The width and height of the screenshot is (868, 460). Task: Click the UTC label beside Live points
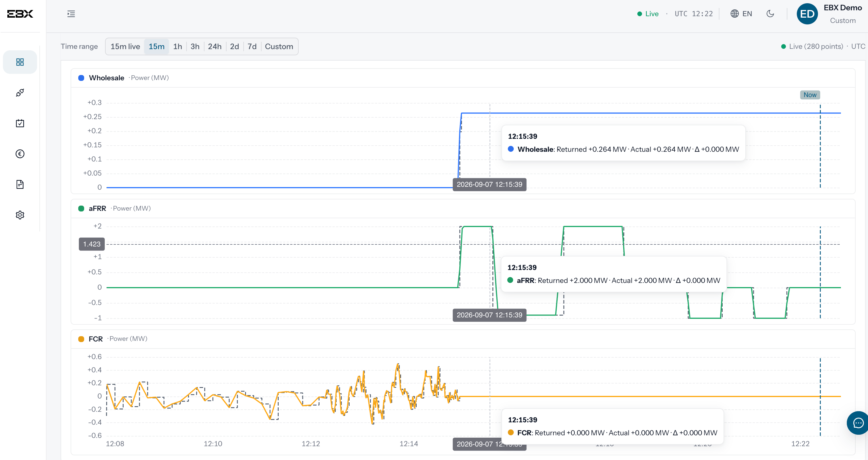point(858,46)
